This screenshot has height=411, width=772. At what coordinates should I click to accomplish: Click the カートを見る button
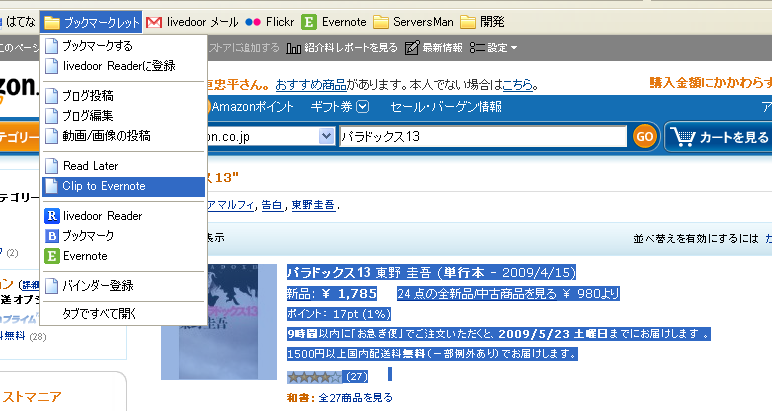click(x=720, y=137)
